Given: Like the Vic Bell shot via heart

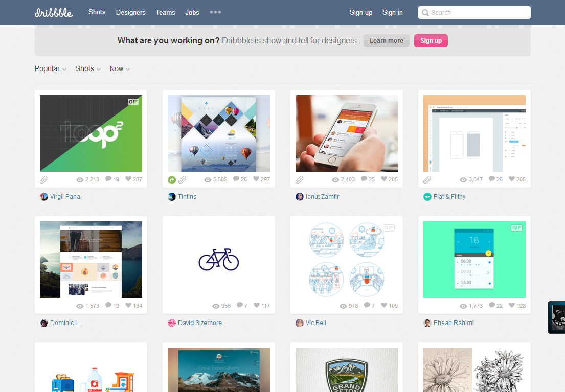Looking at the screenshot, I should point(384,305).
